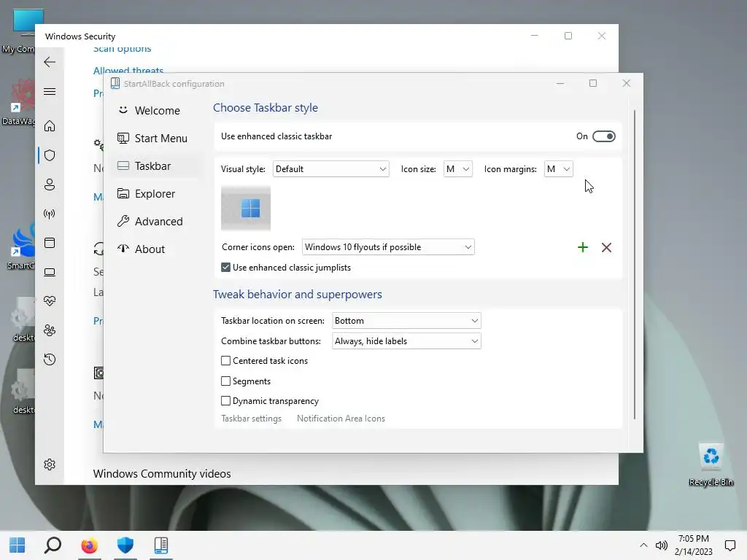The width and height of the screenshot is (747, 560).
Task: Click the Windows Start button on taskbar
Action: click(x=18, y=545)
